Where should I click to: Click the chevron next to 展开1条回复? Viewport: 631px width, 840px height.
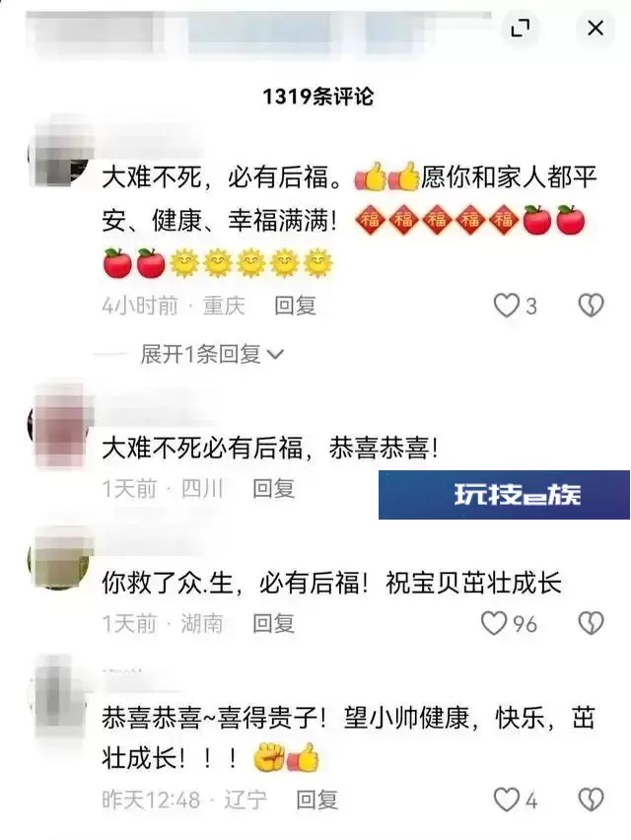275,354
